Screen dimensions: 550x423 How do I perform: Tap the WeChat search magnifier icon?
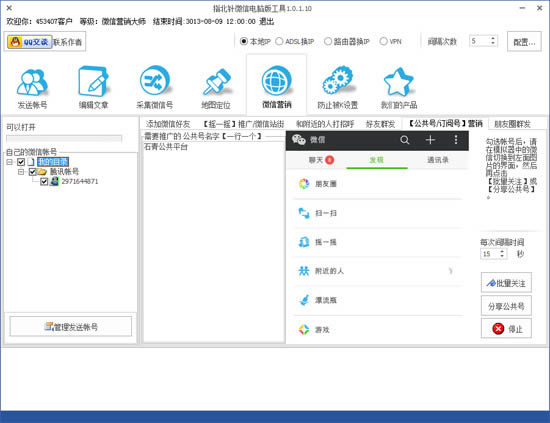pos(404,140)
